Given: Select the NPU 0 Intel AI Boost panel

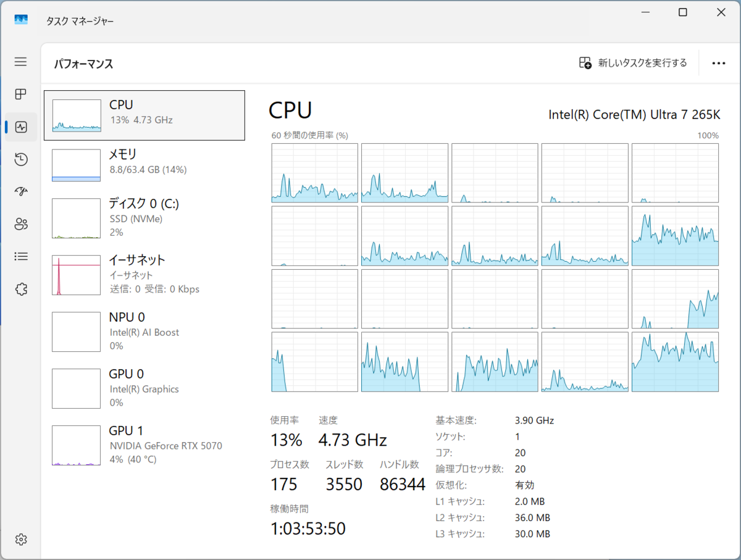Looking at the screenshot, I should 144,331.
